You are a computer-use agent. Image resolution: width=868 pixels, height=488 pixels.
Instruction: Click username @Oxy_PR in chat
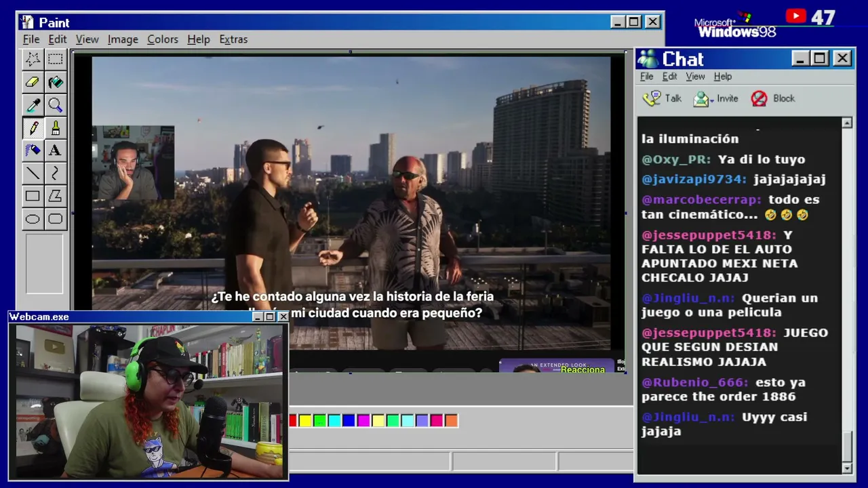tap(676, 160)
